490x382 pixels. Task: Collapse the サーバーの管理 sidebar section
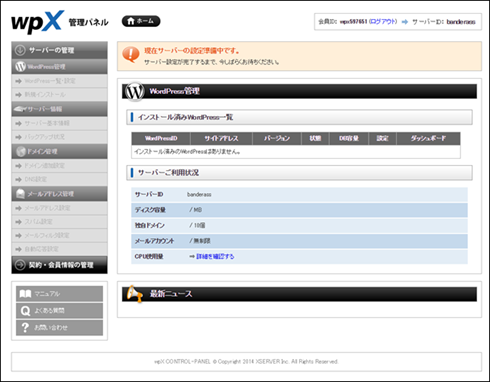pos(59,50)
